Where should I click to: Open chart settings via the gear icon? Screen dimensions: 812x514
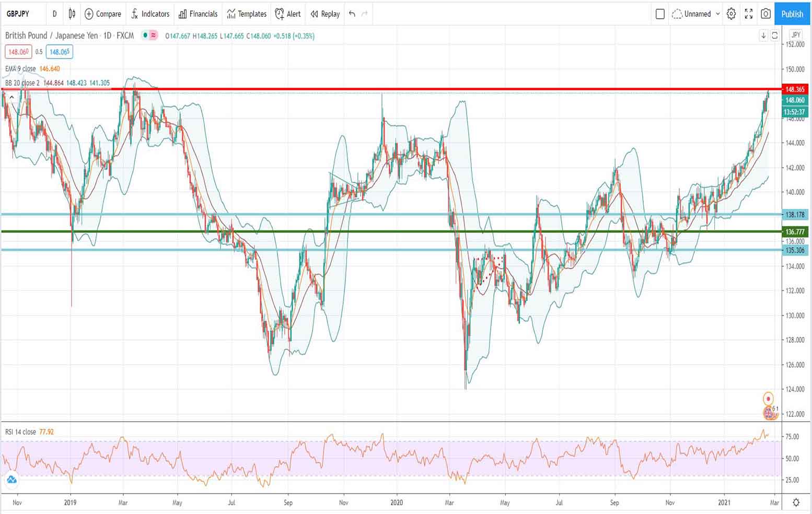tap(731, 14)
